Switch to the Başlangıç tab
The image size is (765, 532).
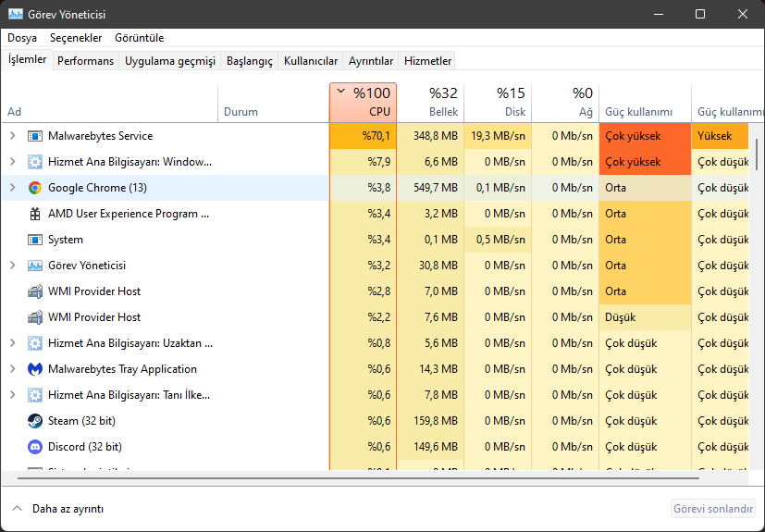coord(250,61)
